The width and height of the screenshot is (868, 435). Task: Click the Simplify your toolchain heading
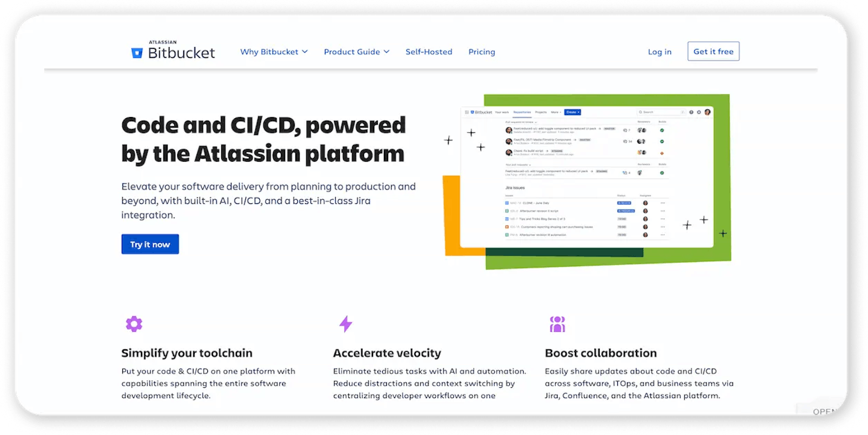(x=187, y=353)
